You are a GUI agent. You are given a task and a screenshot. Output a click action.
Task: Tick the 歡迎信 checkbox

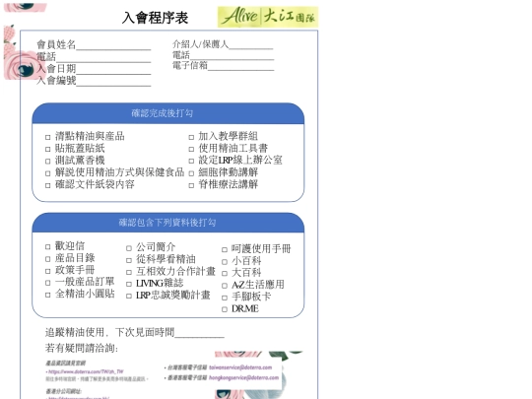tap(48, 246)
